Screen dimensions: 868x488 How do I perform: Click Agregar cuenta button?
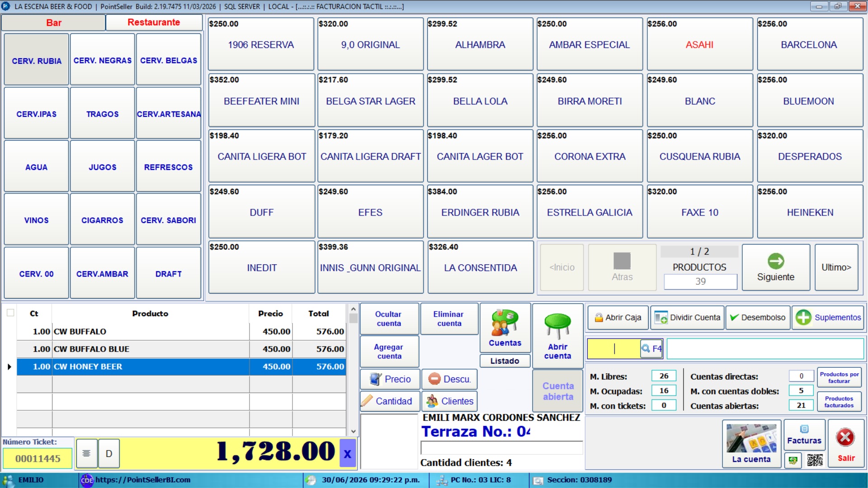click(x=389, y=352)
